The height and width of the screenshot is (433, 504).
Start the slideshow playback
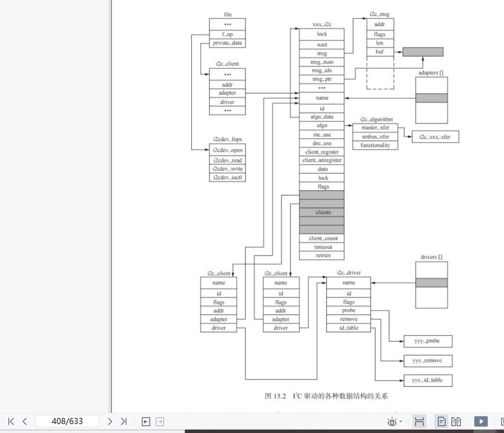click(x=481, y=421)
